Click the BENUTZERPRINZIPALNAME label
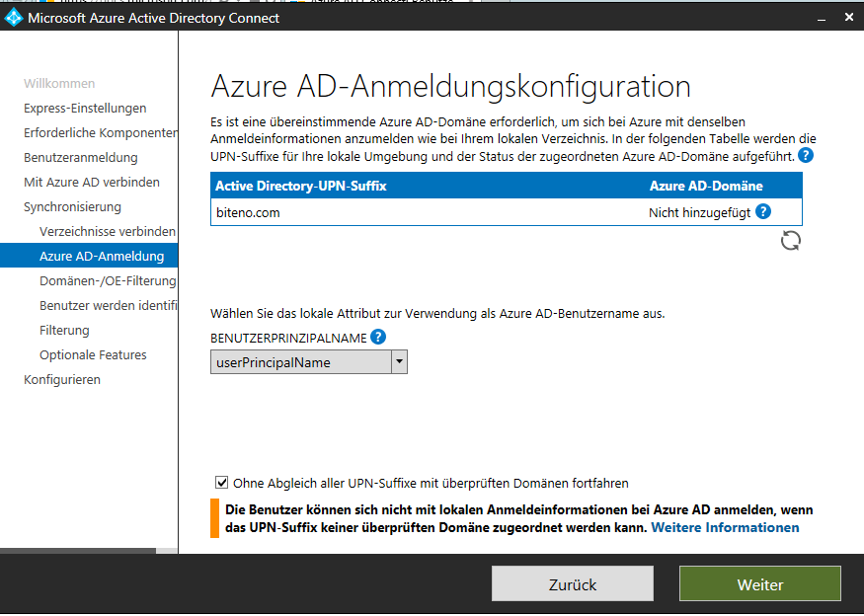The image size is (864, 616). point(288,338)
